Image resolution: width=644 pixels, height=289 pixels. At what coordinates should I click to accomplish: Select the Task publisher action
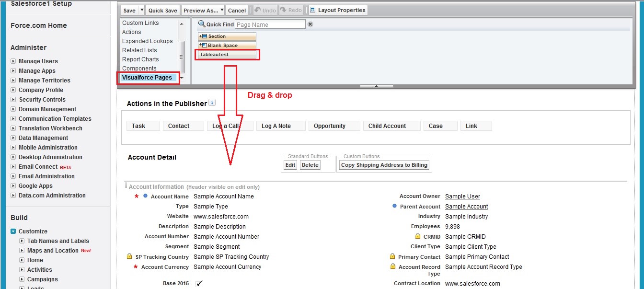pyautogui.click(x=143, y=126)
